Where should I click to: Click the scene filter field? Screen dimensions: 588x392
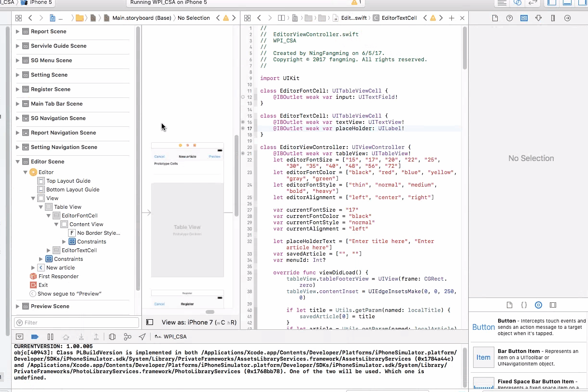click(x=75, y=322)
